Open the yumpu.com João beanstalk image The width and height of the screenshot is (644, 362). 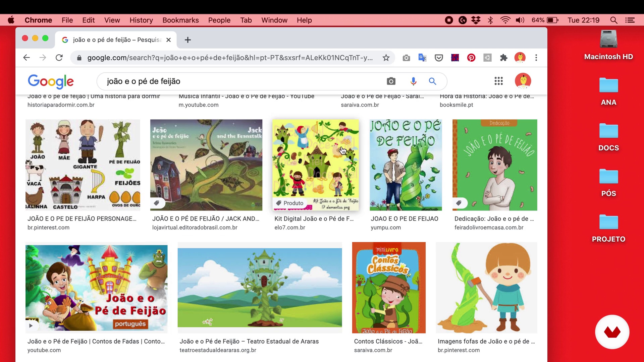[x=406, y=165]
